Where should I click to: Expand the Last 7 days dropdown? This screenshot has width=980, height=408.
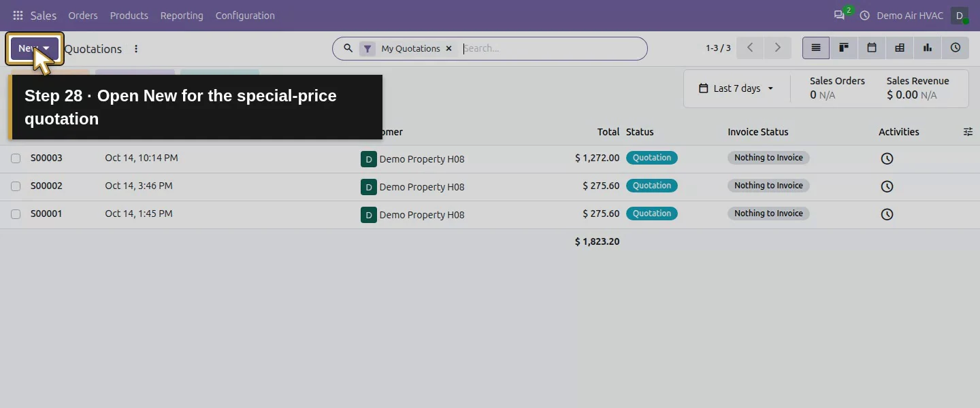pyautogui.click(x=736, y=88)
